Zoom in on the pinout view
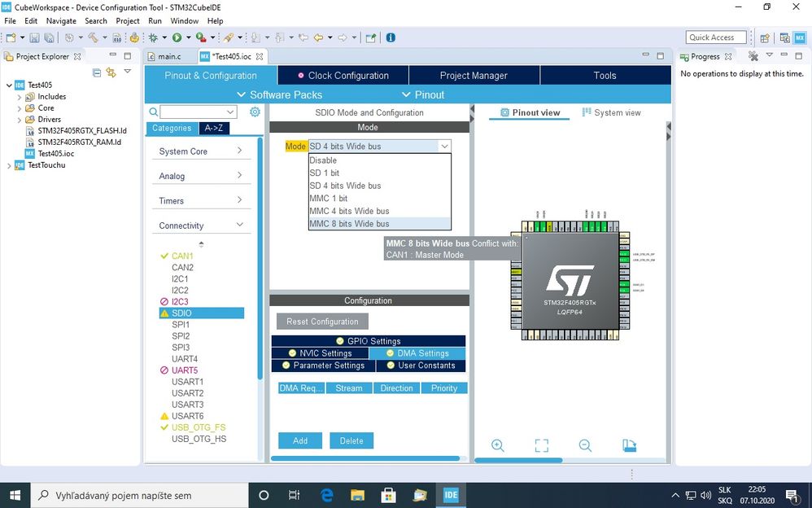The image size is (812, 508). (498, 445)
